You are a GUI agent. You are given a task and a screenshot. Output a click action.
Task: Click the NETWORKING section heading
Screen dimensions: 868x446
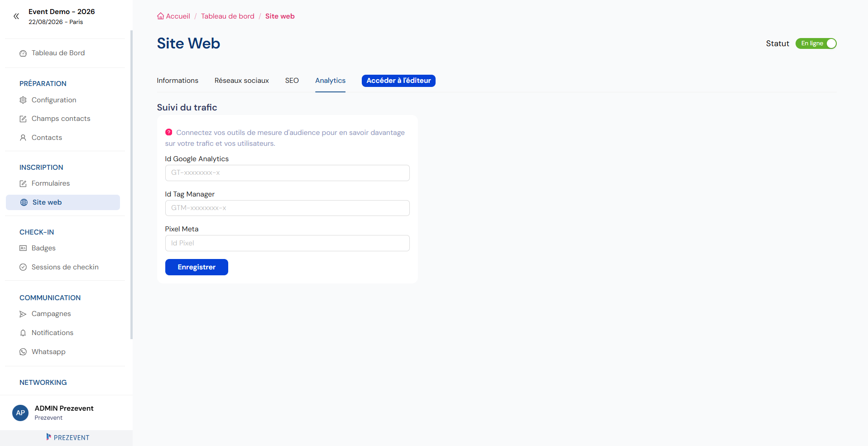(x=43, y=383)
